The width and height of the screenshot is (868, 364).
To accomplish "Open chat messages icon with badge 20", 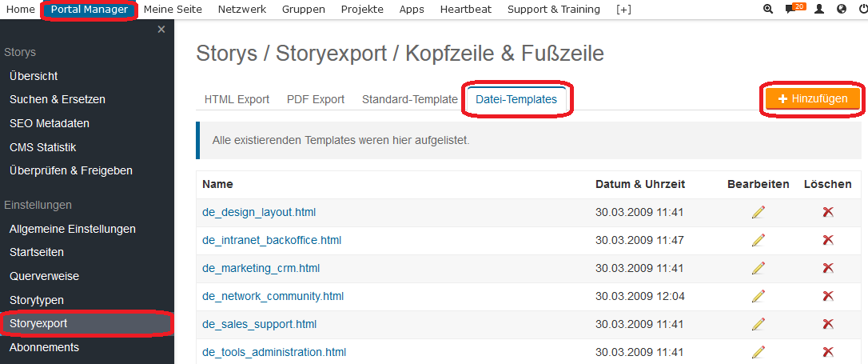I will tap(795, 9).
